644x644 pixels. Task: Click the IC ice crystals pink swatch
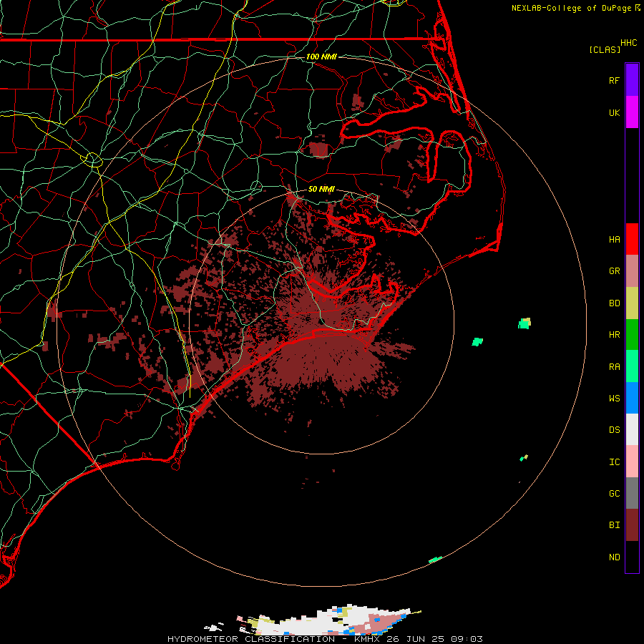632,462
